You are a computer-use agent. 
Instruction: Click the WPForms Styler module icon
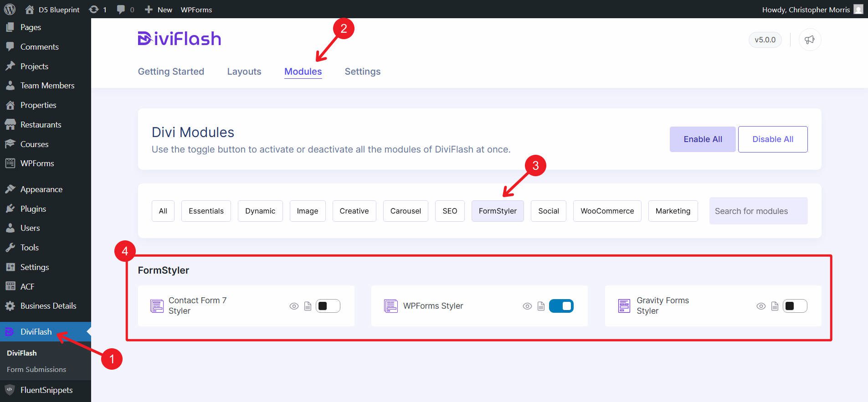tap(390, 306)
